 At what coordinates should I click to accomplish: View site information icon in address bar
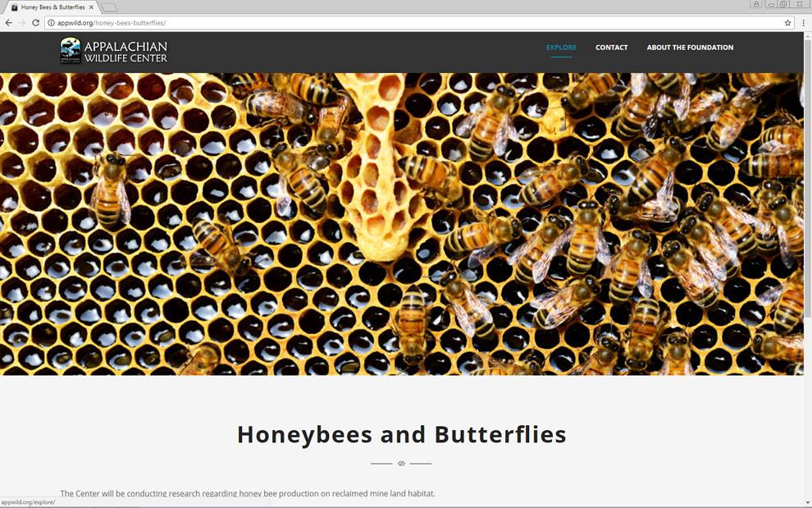[x=51, y=23]
